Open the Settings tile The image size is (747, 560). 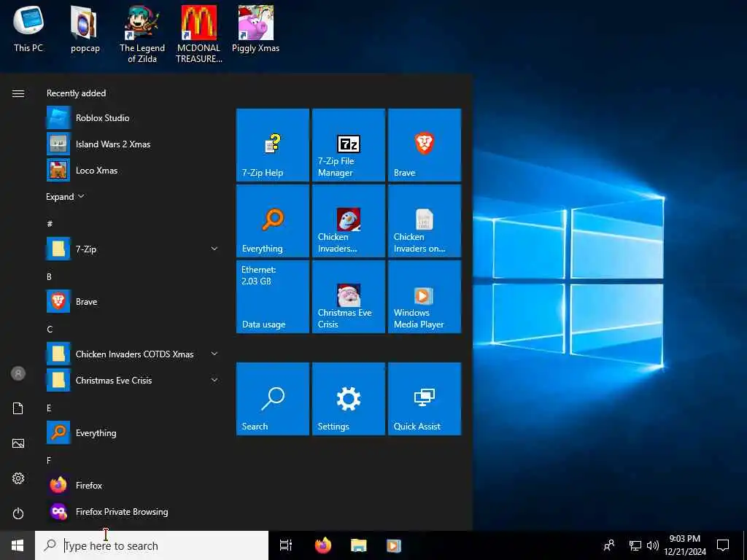point(348,399)
